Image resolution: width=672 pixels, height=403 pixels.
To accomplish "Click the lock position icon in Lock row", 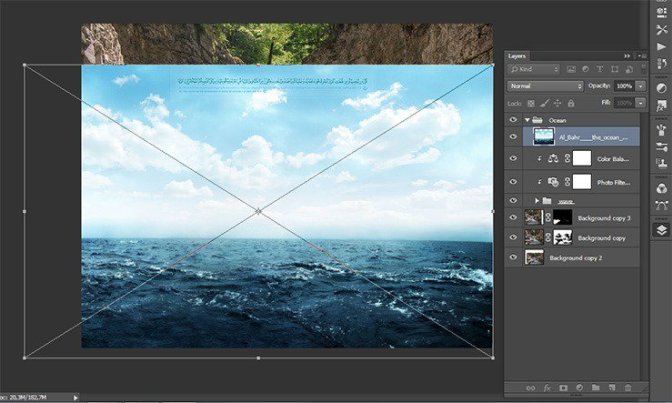I will [556, 102].
